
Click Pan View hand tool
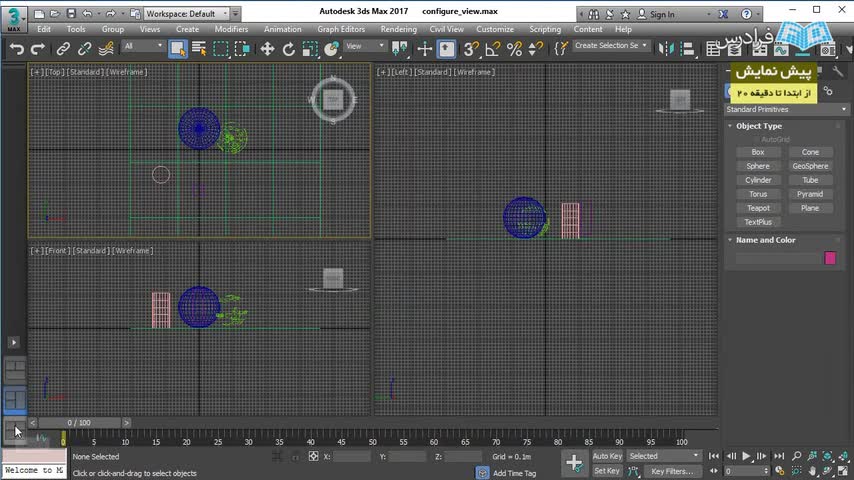click(812, 471)
